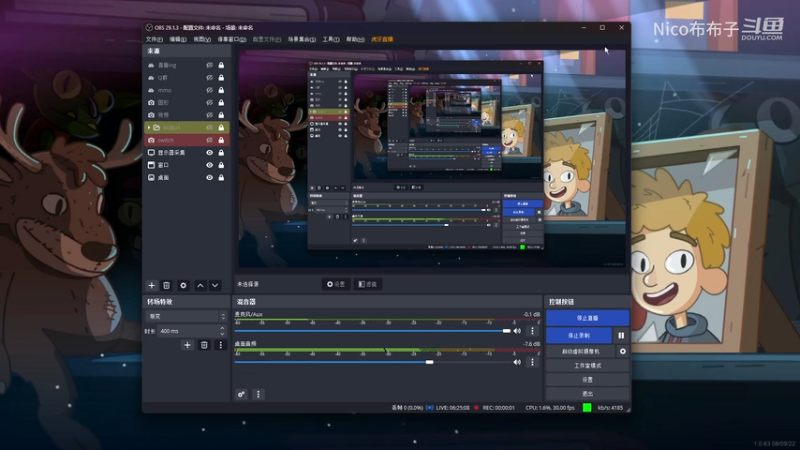Unlock the 桌面 source lock
Image resolution: width=800 pixels, height=450 pixels.
pos(221,178)
